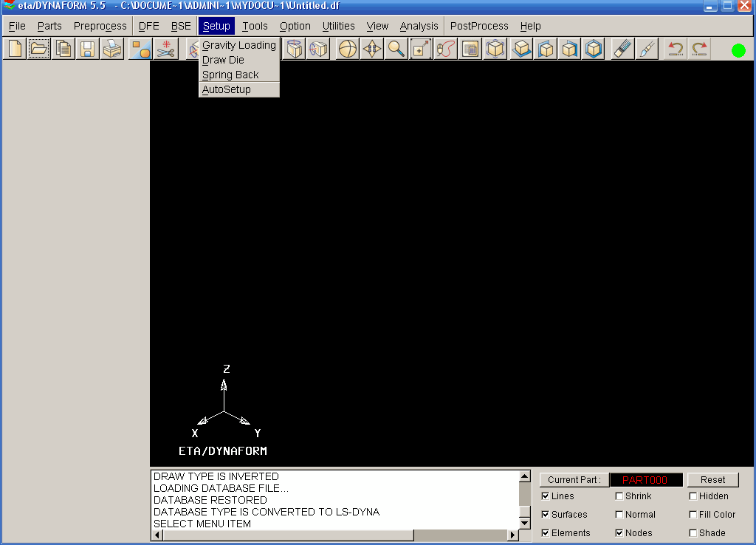
Task: Click the "DATABASE RESTORED" message line
Action: click(210, 500)
